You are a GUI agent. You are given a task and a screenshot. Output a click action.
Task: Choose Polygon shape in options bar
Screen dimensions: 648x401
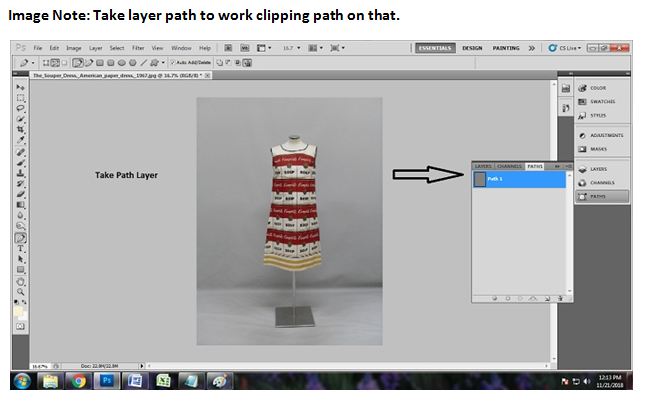click(133, 63)
